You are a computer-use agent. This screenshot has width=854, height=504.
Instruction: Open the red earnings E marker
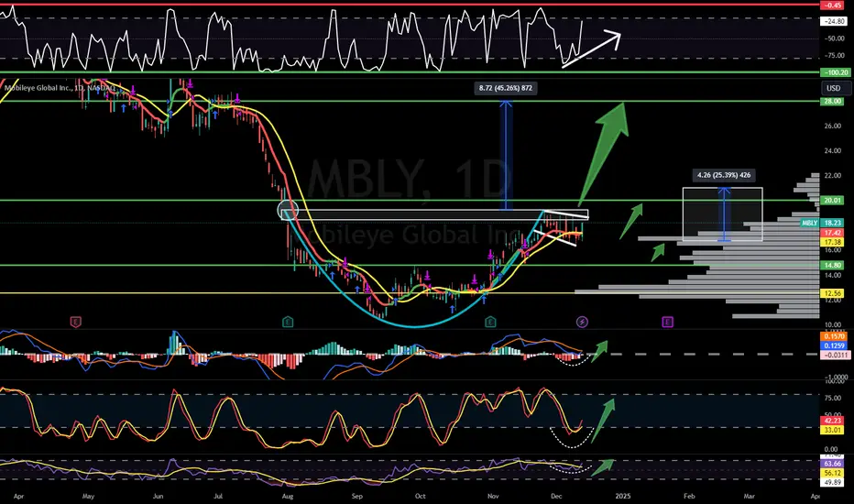(76, 322)
